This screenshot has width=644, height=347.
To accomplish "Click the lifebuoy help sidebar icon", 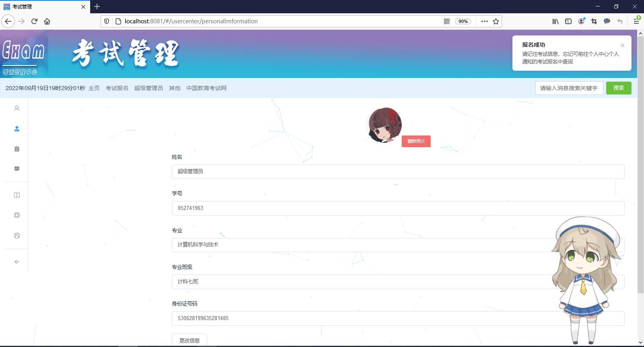I will (x=17, y=215).
